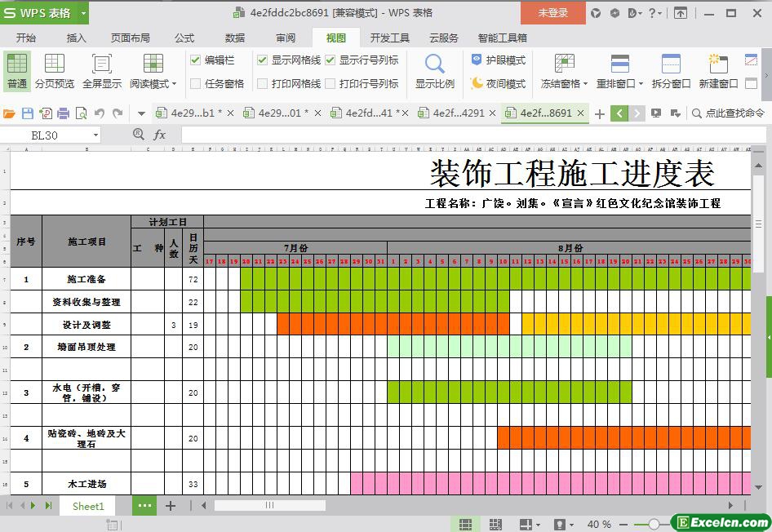Open the display zoom ratio magnifier

pos(434,64)
